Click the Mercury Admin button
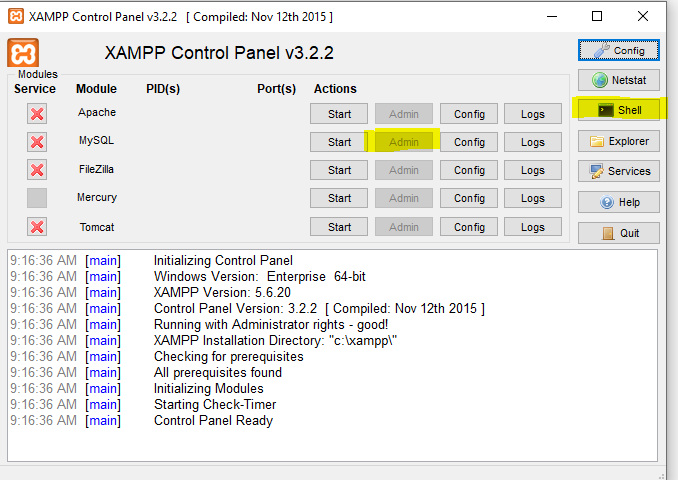The width and height of the screenshot is (678, 480). pyautogui.click(x=404, y=198)
